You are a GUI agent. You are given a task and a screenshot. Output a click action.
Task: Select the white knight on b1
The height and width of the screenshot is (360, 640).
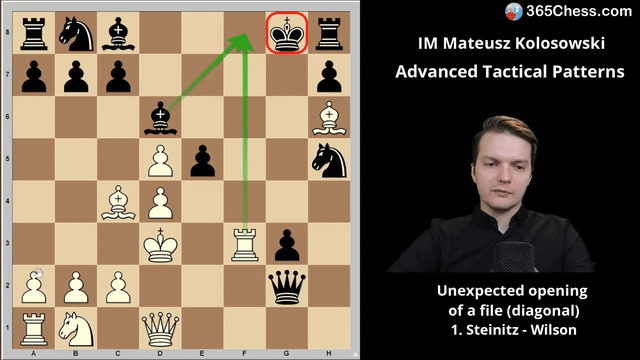click(x=76, y=329)
